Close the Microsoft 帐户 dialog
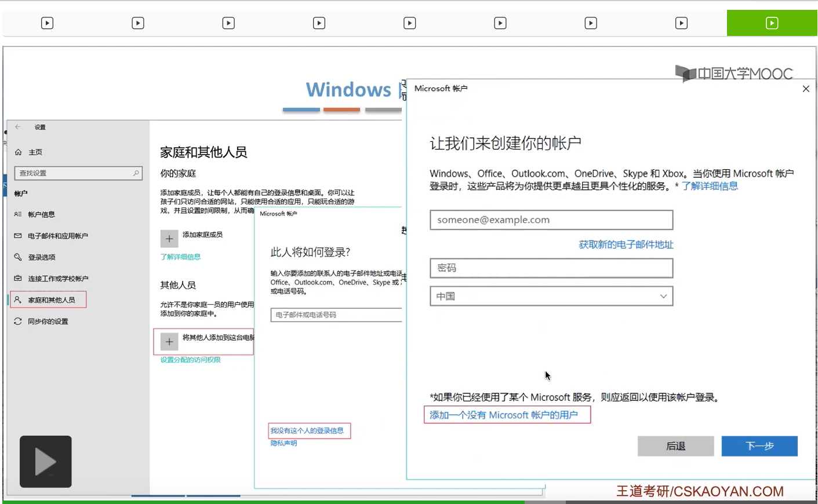 click(806, 89)
